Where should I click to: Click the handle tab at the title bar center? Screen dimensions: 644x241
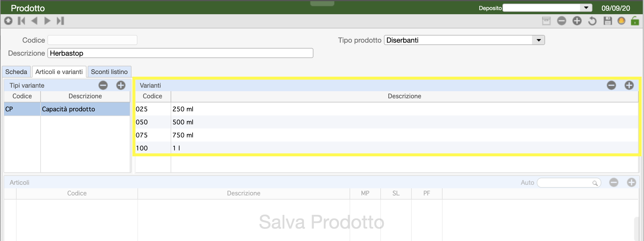click(x=322, y=3)
